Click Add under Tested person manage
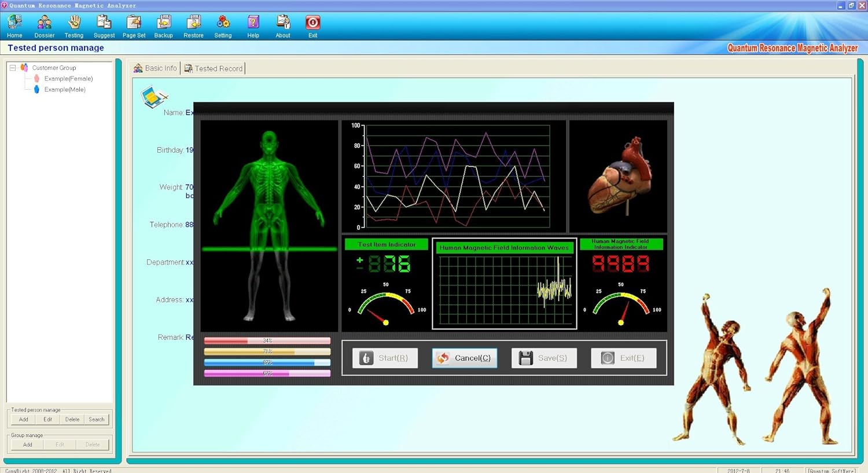Screen dimensions: 868x473 (x=23, y=420)
